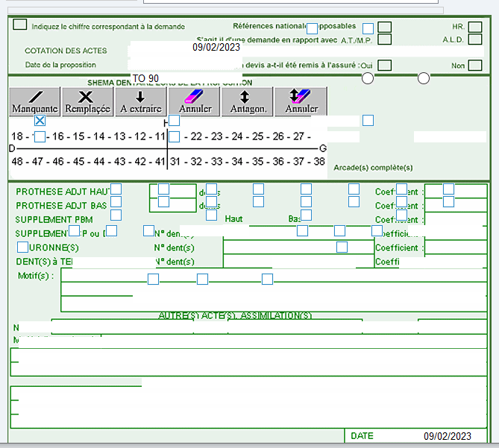499x448 pixels.
Task: Click the Date de la proposition value 09/02/2023
Action: [216, 47]
